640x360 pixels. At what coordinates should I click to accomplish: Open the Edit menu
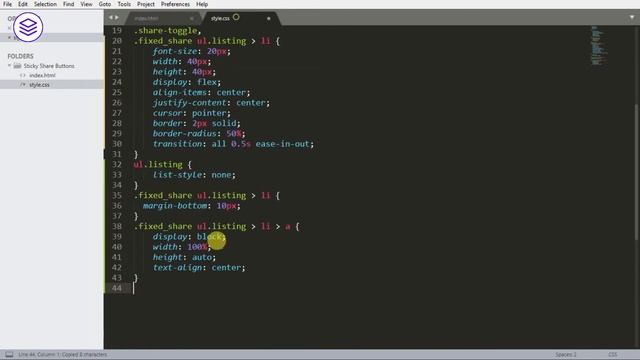click(23, 4)
